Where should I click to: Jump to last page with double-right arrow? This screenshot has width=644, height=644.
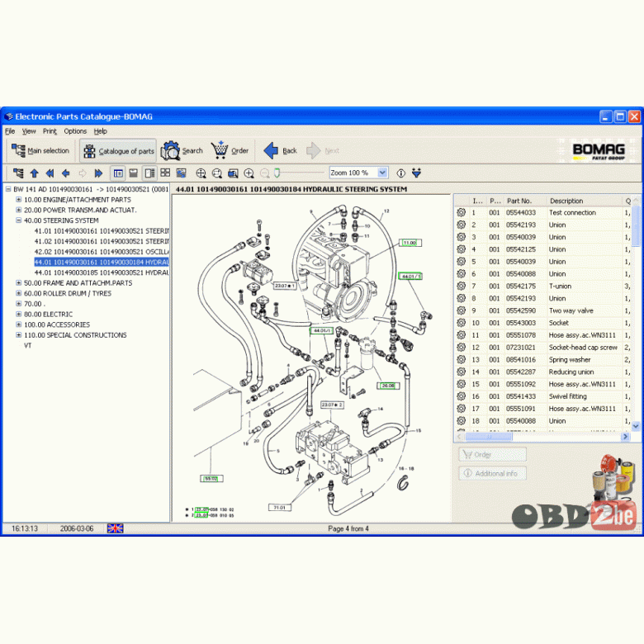pyautogui.click(x=98, y=173)
